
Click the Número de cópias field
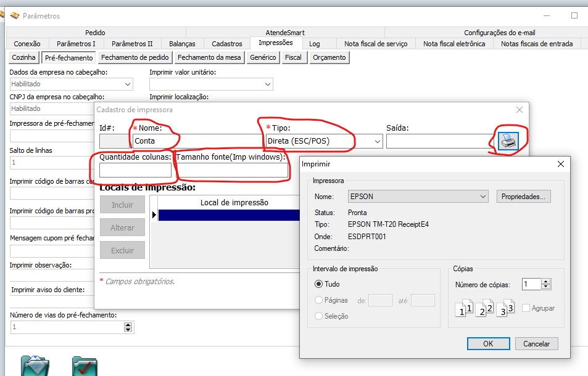click(x=532, y=284)
